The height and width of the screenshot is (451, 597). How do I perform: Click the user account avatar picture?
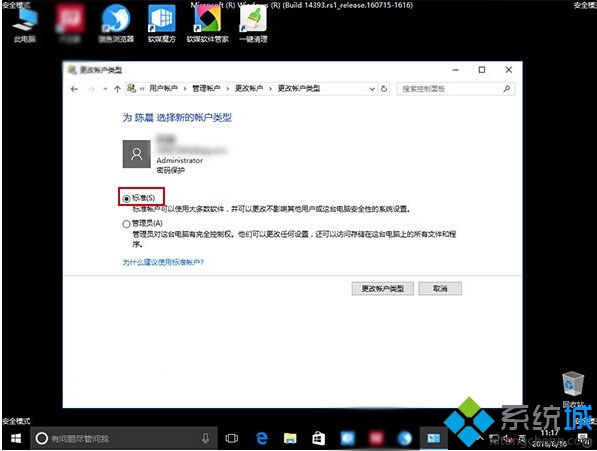pos(136,154)
